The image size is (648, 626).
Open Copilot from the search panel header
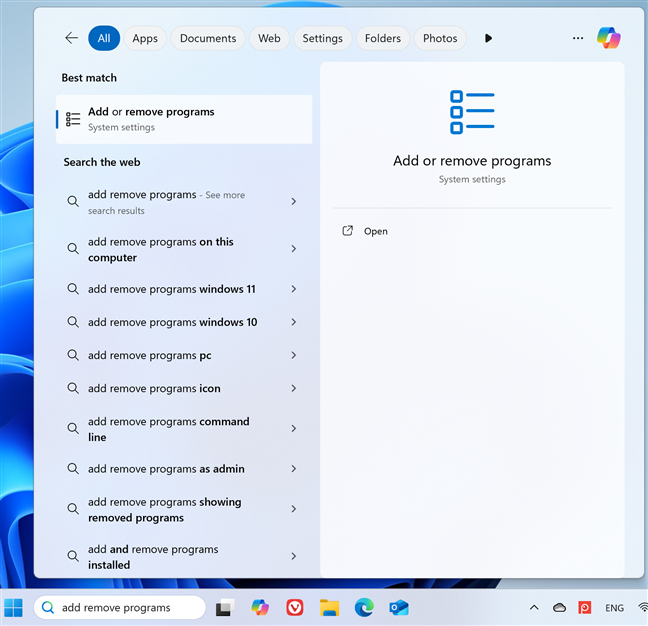608,38
